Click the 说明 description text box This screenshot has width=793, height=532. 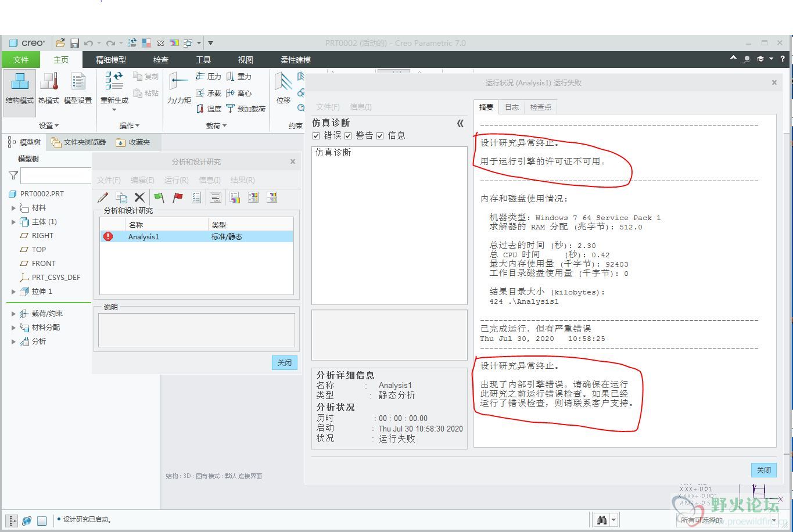(196, 330)
